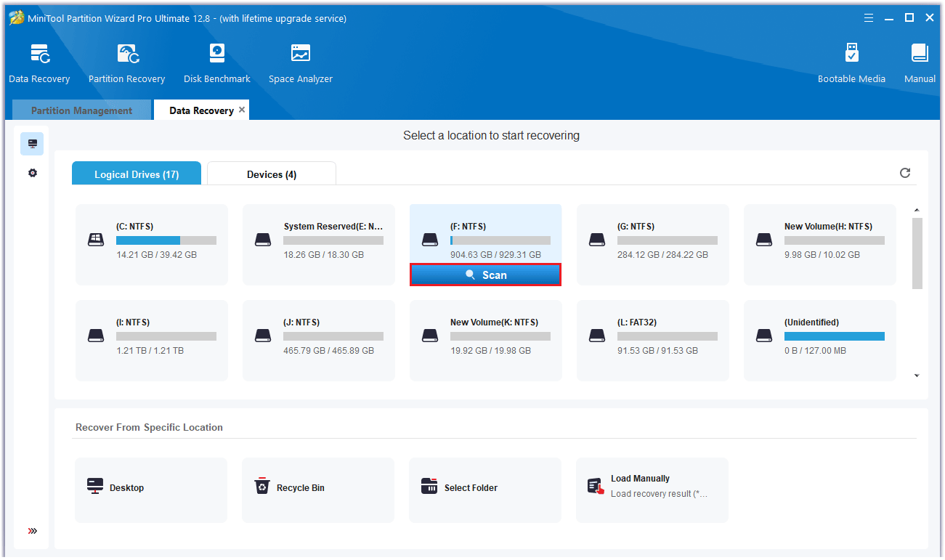
Task: Click the up arrow of drives scrollbar
Action: pyautogui.click(x=917, y=210)
